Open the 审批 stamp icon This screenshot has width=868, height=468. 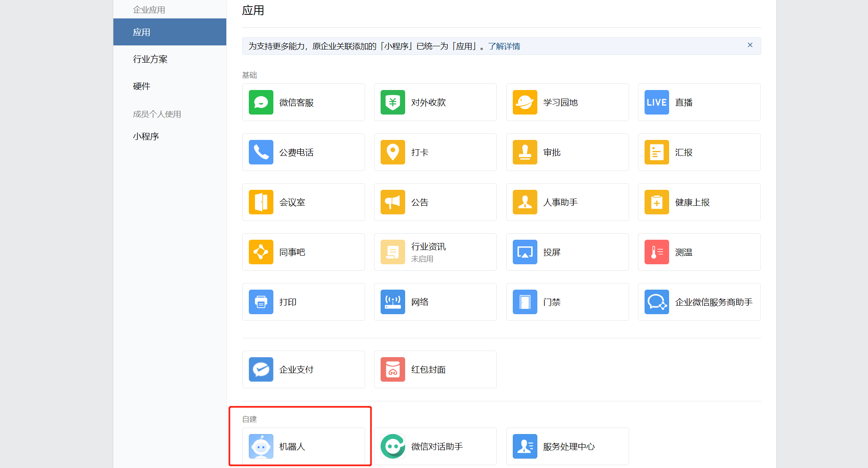(525, 152)
